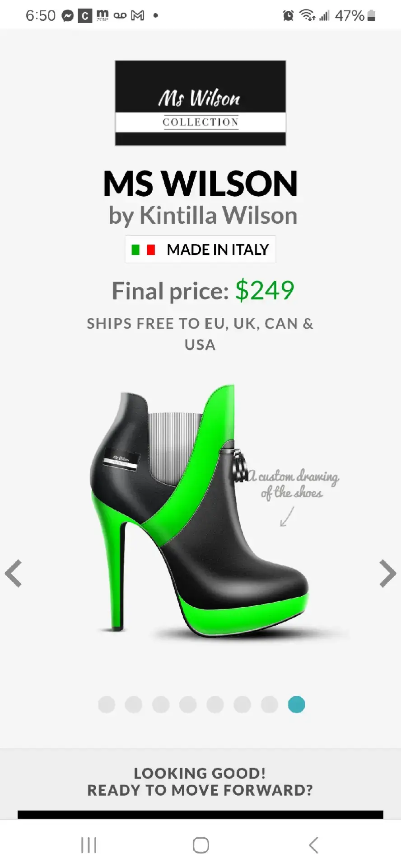Select the first carousel dot
Screen dimensions: 401x868
coord(107,704)
